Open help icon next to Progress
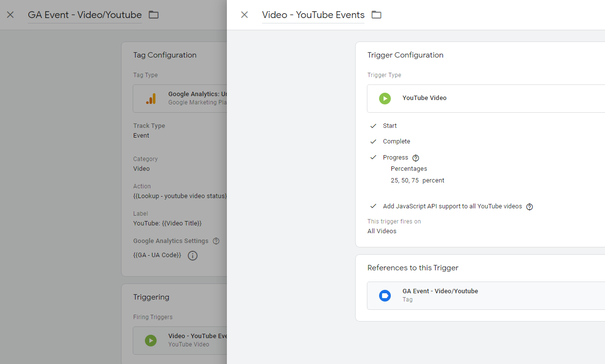This screenshot has width=605, height=364. pyautogui.click(x=416, y=158)
